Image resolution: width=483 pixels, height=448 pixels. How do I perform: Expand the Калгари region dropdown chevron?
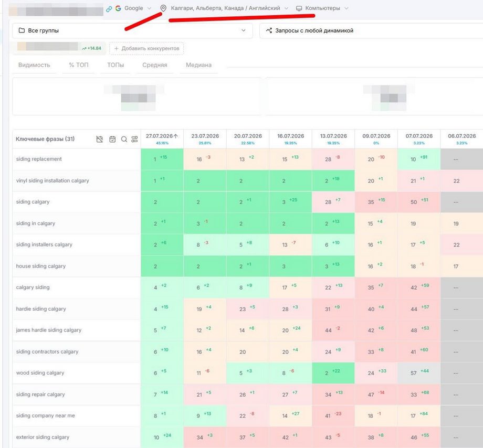(x=286, y=8)
